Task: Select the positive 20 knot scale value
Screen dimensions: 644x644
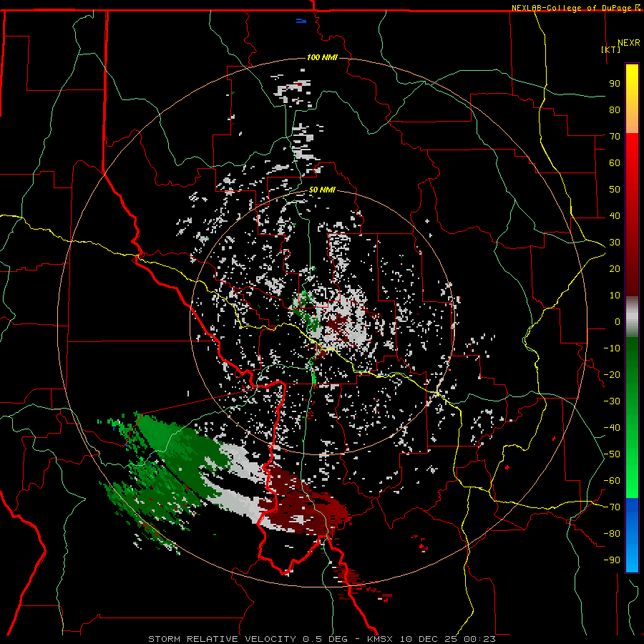Action: (x=615, y=269)
